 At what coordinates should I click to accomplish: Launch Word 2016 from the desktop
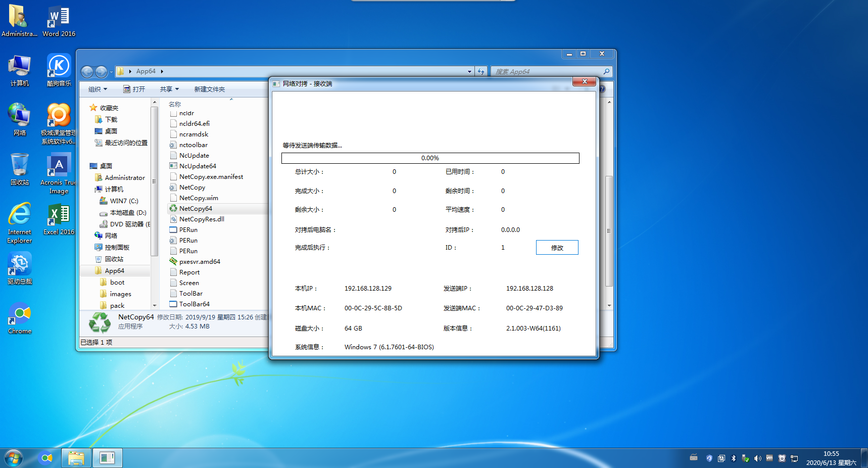coord(59,20)
